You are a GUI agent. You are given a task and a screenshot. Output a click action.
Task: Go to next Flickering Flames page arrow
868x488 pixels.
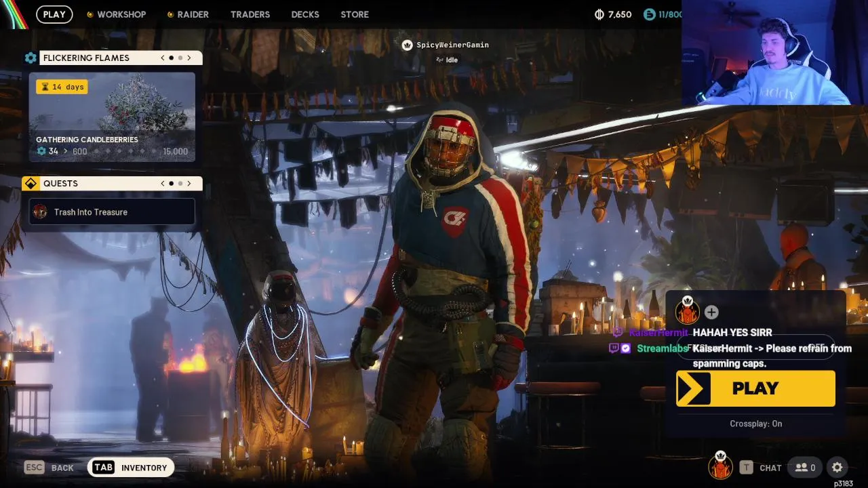189,58
